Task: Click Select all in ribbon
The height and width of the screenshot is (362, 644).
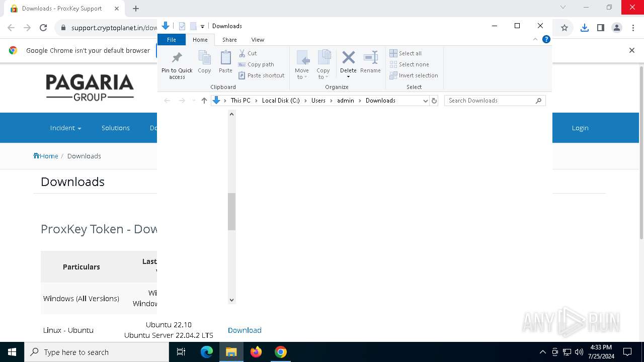Action: click(406, 53)
